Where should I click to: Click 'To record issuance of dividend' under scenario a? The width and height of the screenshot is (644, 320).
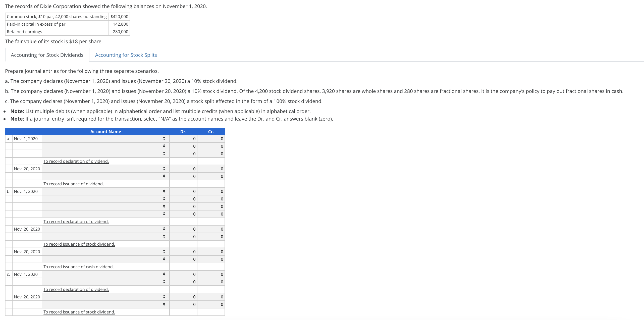click(73, 184)
